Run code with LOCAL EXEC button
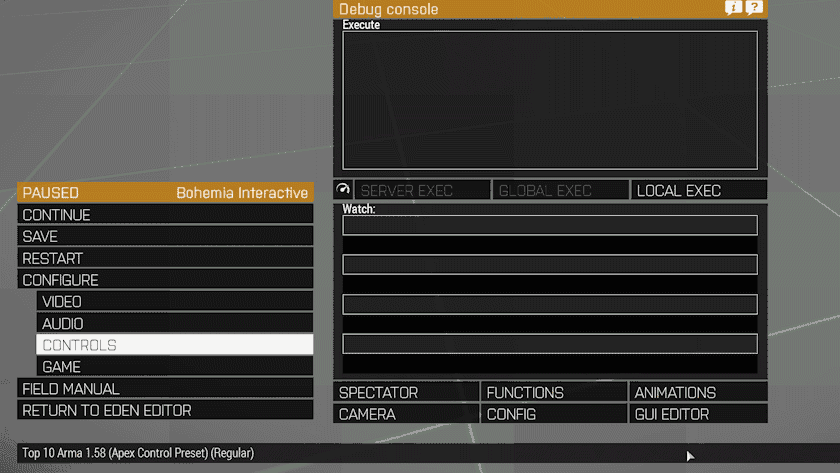Image resolution: width=840 pixels, height=473 pixels. [699, 190]
